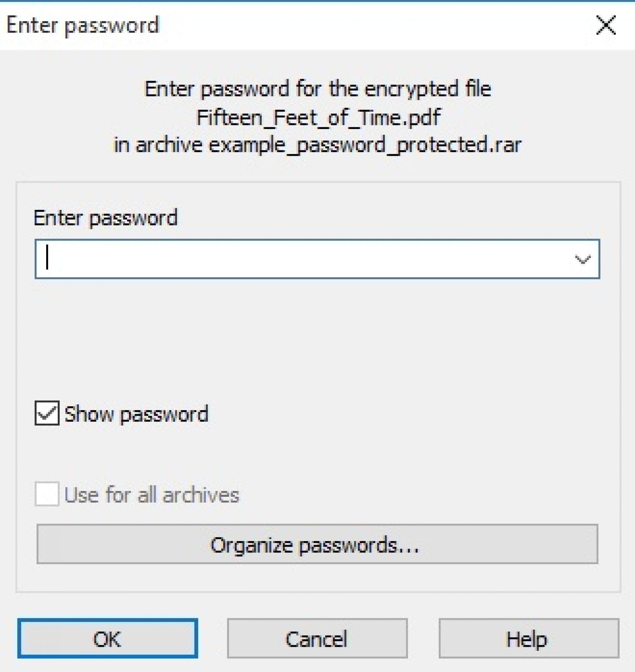Expand the password history dropdown arrow
This screenshot has height=672, width=635.
tap(583, 260)
